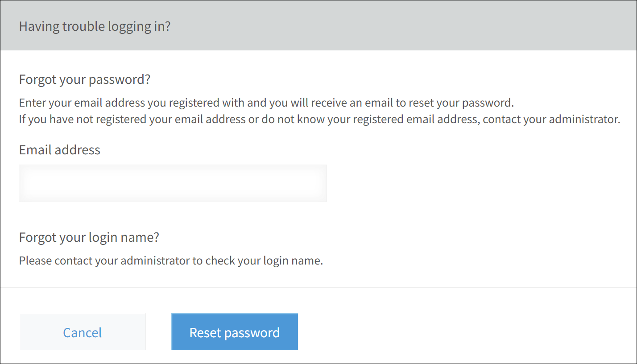Click the 'Forgot your password?' heading
This screenshot has width=637, height=364.
[x=84, y=79]
